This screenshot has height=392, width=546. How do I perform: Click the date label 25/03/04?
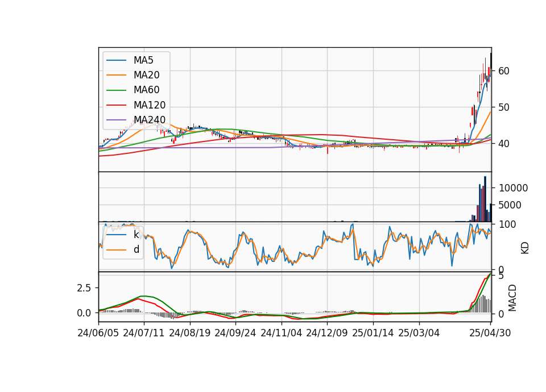419,333
